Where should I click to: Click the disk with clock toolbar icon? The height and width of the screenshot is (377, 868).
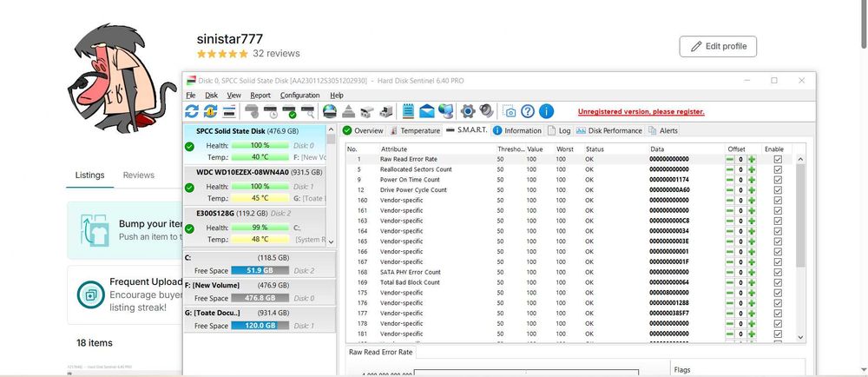[271, 111]
